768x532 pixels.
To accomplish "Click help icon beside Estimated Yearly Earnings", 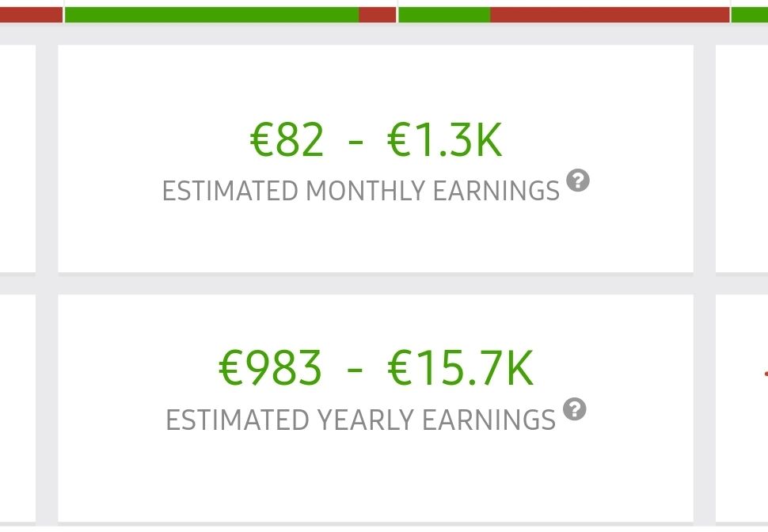I will pos(575,409).
